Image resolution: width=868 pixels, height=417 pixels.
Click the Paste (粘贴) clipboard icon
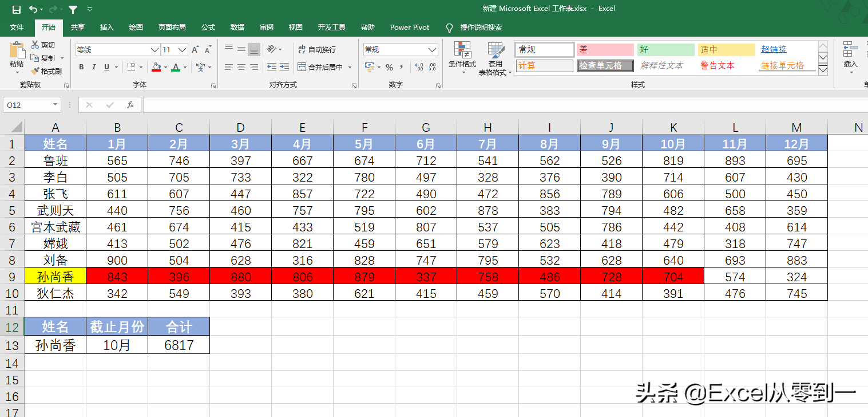pyautogui.click(x=17, y=50)
